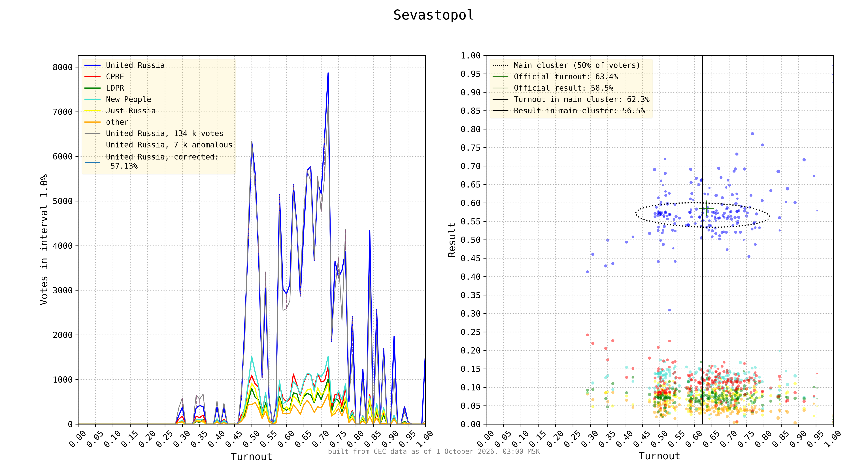868x461 pixels.
Task: Select 'Turnout in main cluster: 62.3%' text
Action: [x=582, y=99]
